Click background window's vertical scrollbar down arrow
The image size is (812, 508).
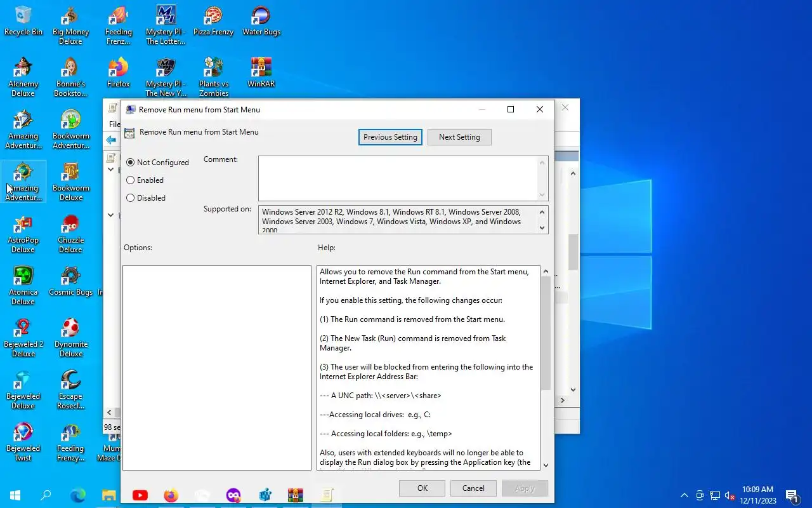pyautogui.click(x=573, y=390)
